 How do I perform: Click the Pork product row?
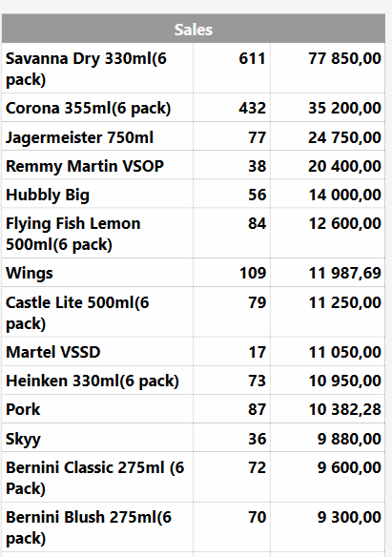pos(194,409)
